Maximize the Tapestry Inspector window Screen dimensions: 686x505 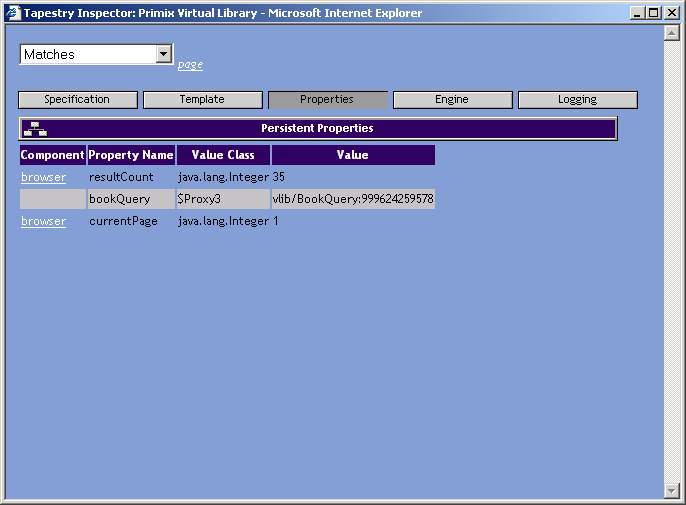(654, 13)
